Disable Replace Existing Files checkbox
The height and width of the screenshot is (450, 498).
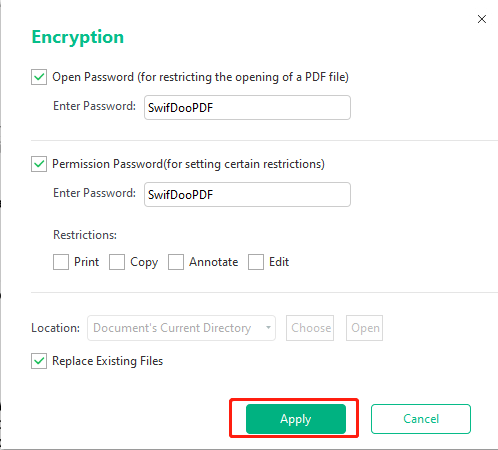39,361
